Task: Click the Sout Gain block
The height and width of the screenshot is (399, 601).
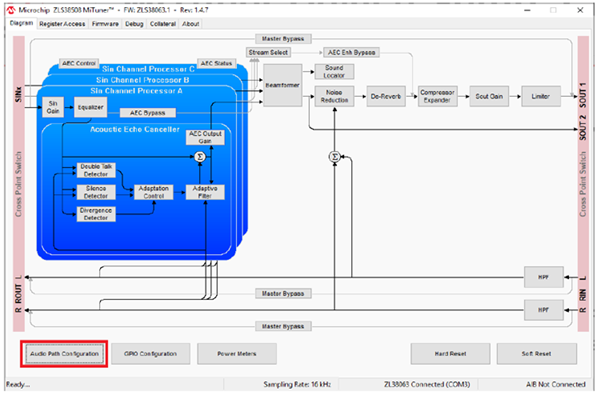Action: 489,96
